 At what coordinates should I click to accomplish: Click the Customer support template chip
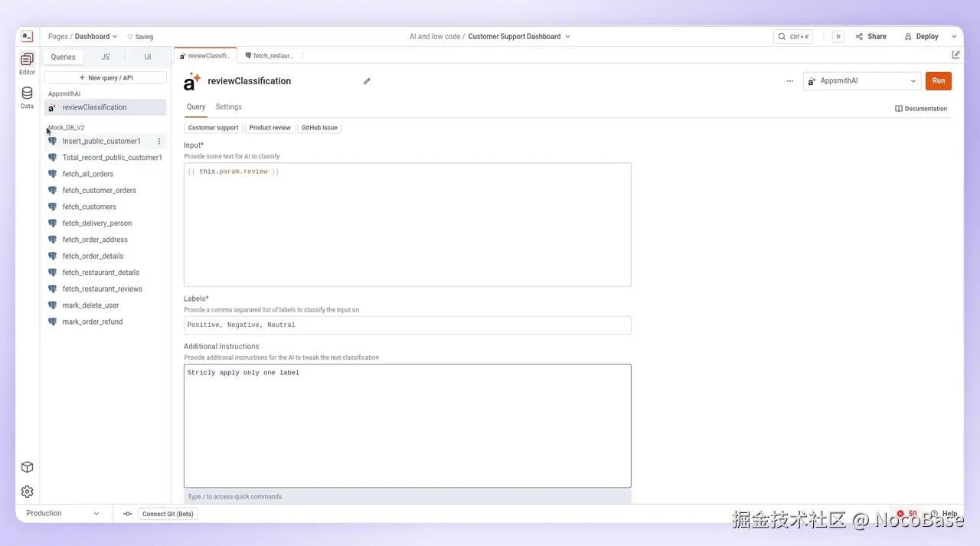[213, 128]
